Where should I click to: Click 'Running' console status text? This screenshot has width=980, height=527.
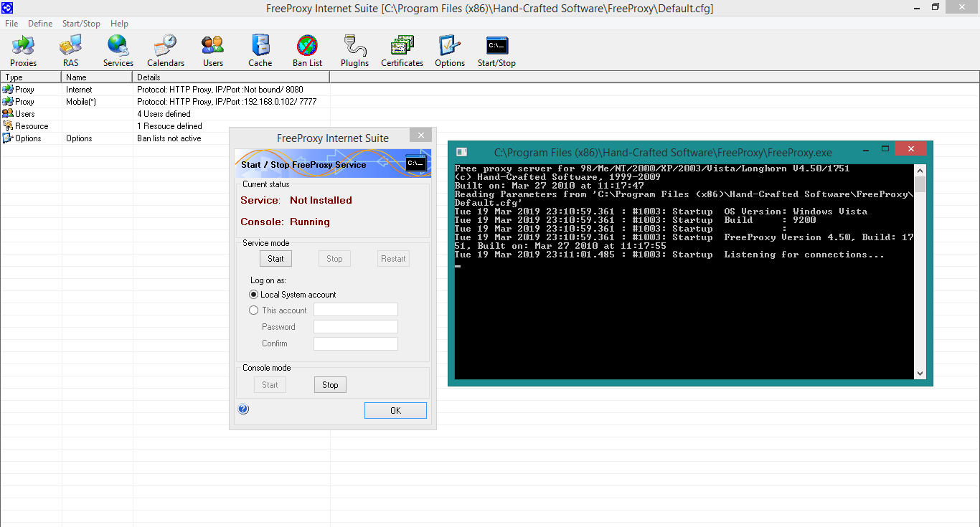310,222
